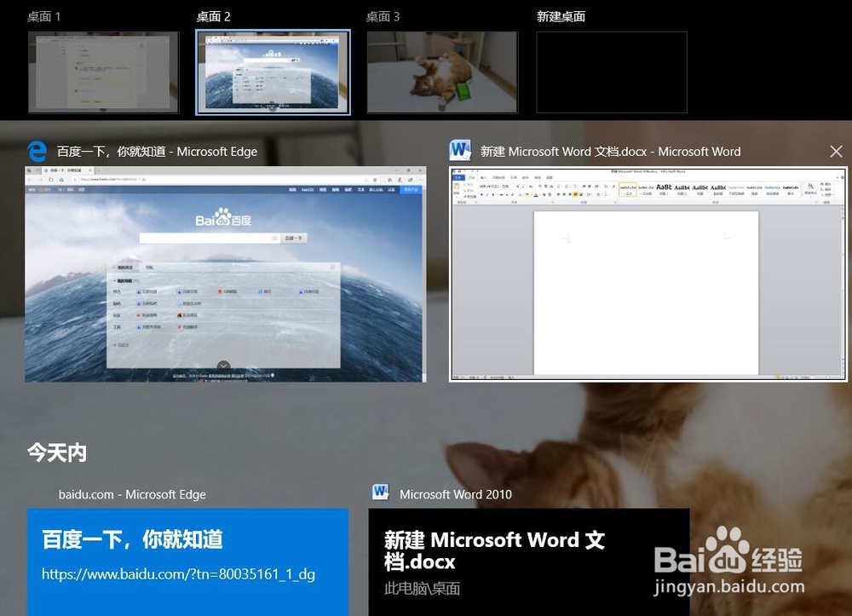Close the Microsoft Word window from Task View
This screenshot has height=616, width=852.
(x=837, y=152)
